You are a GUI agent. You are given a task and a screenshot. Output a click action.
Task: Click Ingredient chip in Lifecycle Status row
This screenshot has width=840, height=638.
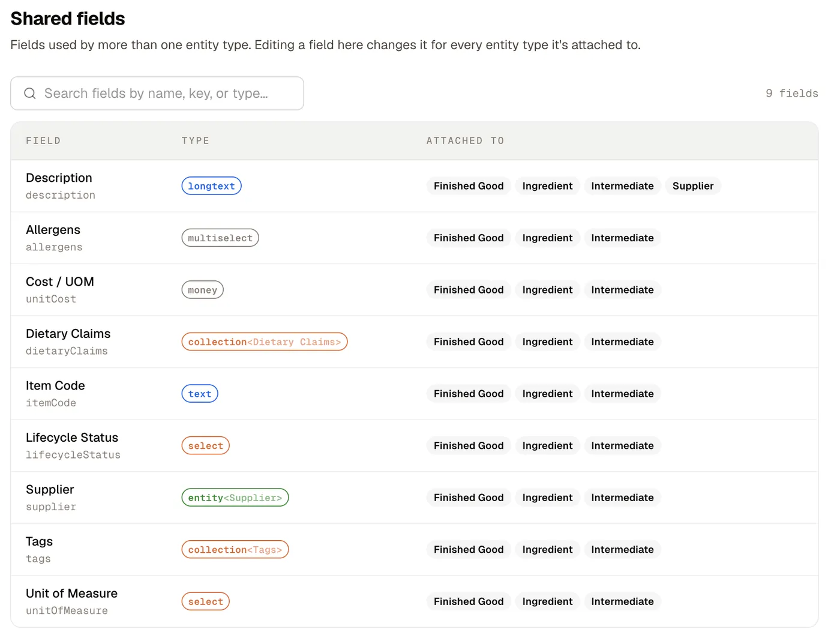point(547,445)
